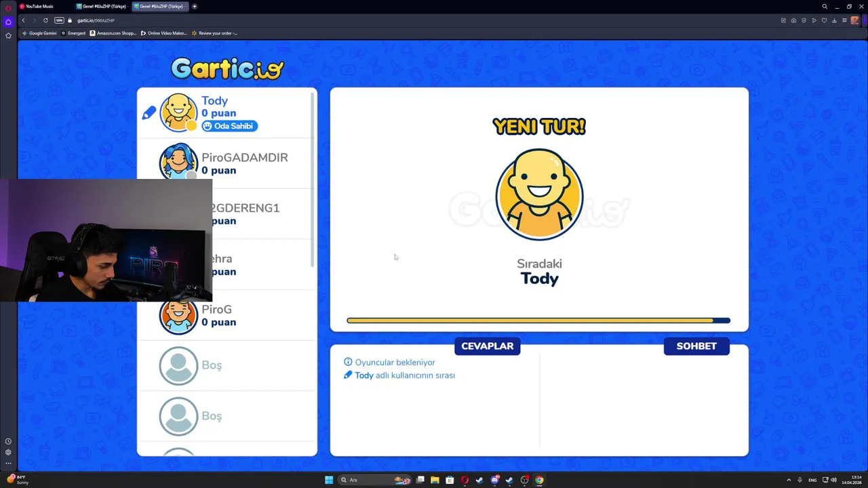
Task: Open File Explorer from the taskbar
Action: pyautogui.click(x=435, y=480)
